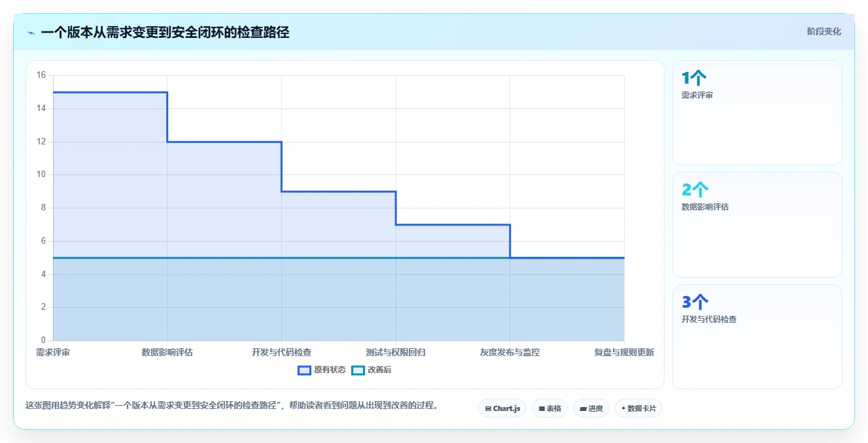The image size is (868, 443).
Task: Click the lightning icon beside the title
Action: pos(31,33)
